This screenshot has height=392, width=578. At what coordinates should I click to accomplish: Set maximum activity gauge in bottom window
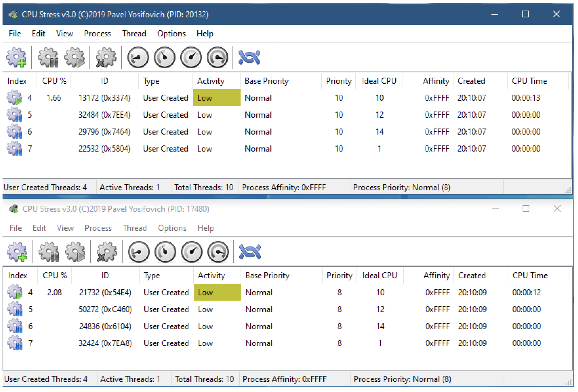click(x=218, y=252)
